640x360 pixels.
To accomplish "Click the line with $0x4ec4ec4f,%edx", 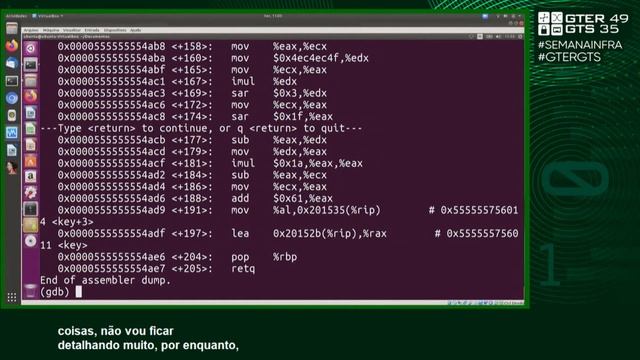I will coord(213,58).
